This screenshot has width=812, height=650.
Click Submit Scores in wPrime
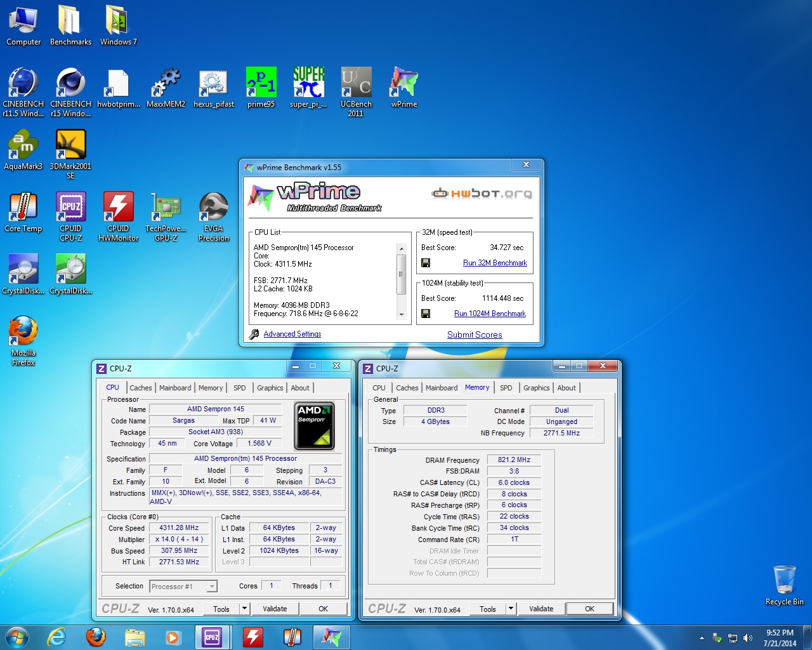pyautogui.click(x=475, y=335)
